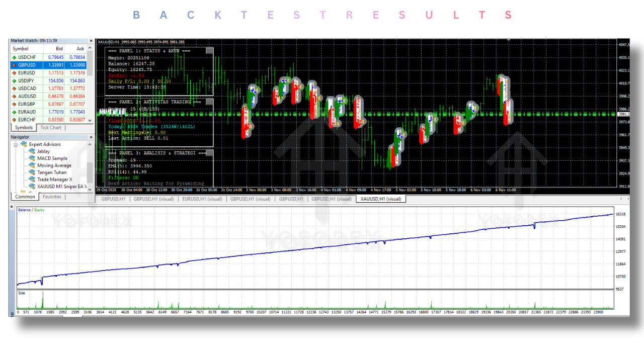
Task: Switch to the Tick Chart tab
Action: (50, 127)
